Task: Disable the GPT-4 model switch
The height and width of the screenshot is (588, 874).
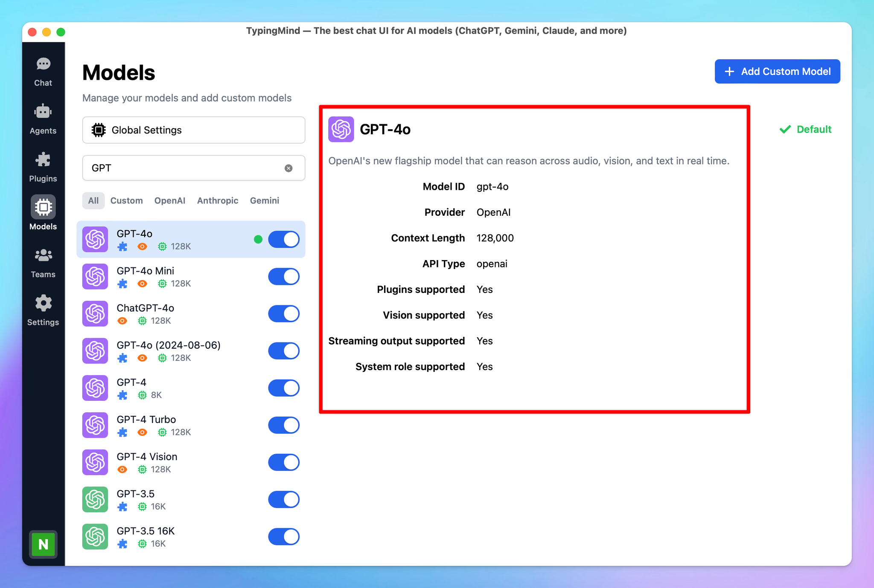Action: tap(284, 388)
